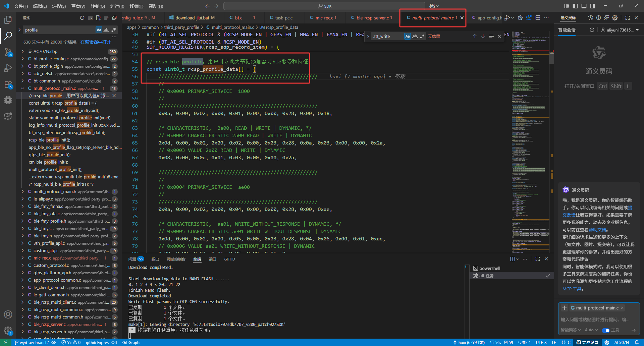Screen dimensions: 644x346
Task: Toggle the 工具 switch in chat
Action: [x=606, y=330]
